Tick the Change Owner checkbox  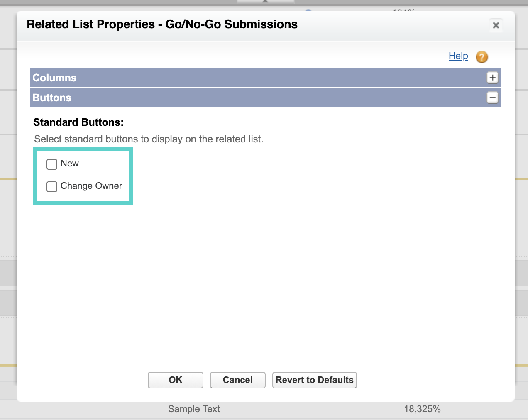pos(52,187)
